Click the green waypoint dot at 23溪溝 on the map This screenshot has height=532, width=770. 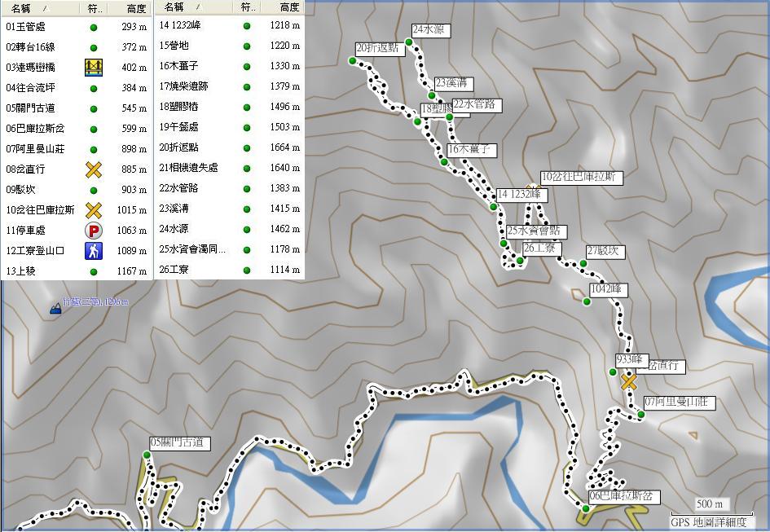click(432, 95)
